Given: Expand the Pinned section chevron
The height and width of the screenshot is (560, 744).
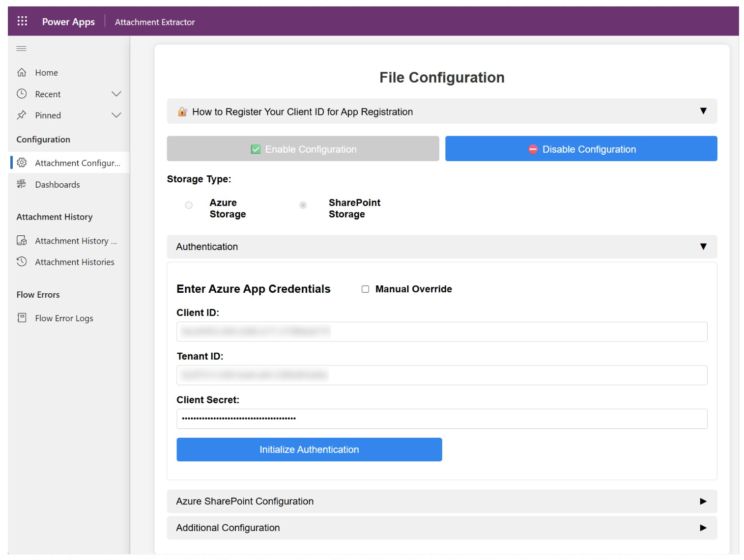Looking at the screenshot, I should 116,115.
